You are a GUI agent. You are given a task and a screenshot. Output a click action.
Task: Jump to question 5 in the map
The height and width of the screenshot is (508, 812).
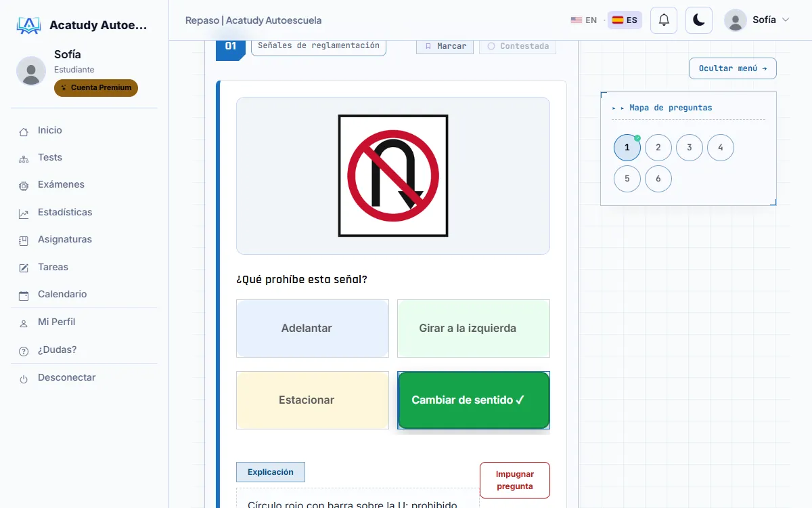(627, 179)
